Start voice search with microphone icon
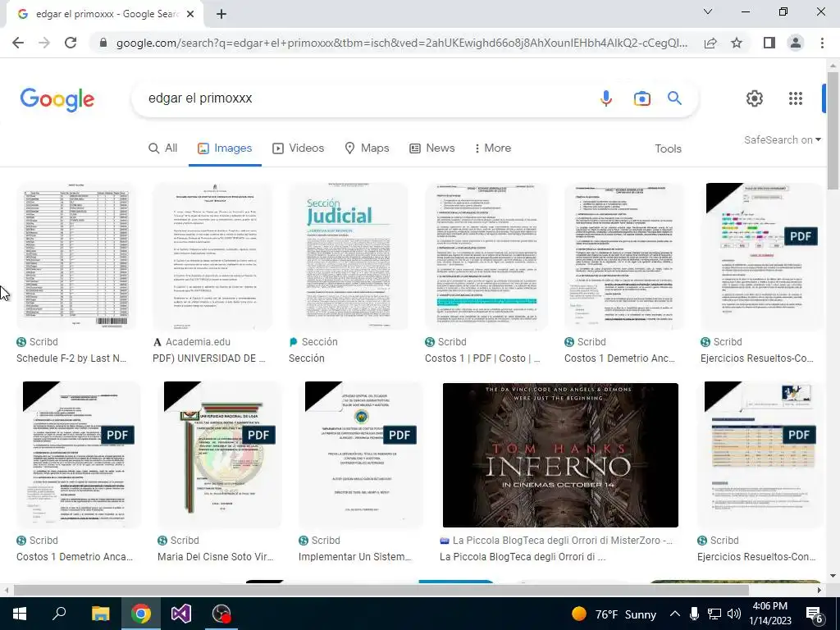Image resolution: width=840 pixels, height=630 pixels. (606, 98)
